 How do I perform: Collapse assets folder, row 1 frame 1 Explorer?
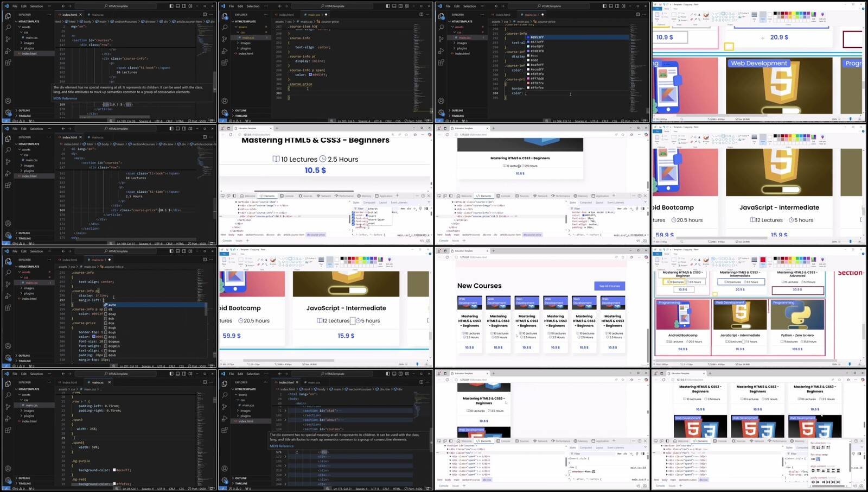click(26, 27)
